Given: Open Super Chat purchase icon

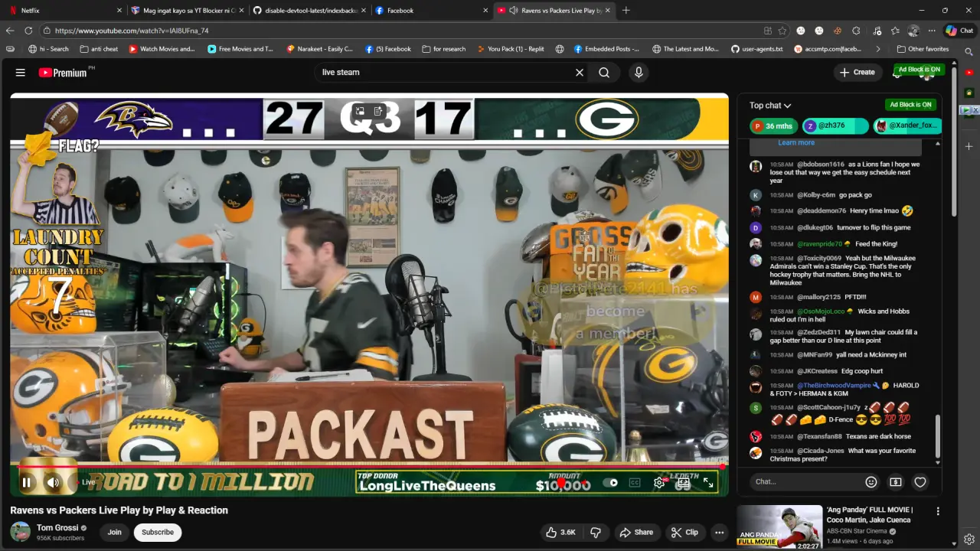Looking at the screenshot, I should 896,482.
